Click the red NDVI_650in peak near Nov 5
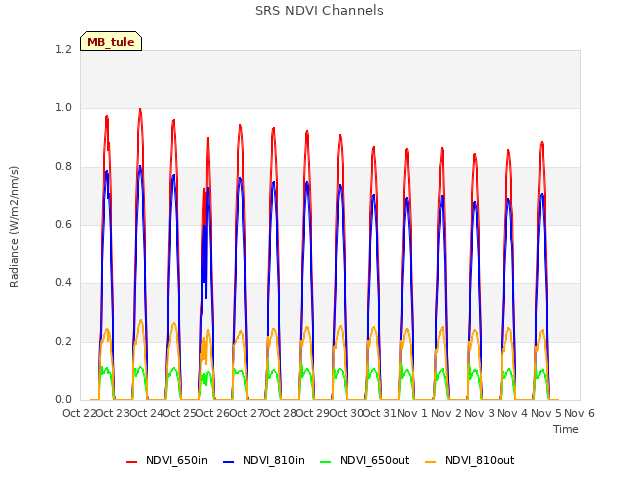640x480 pixels. pyautogui.click(x=542, y=143)
